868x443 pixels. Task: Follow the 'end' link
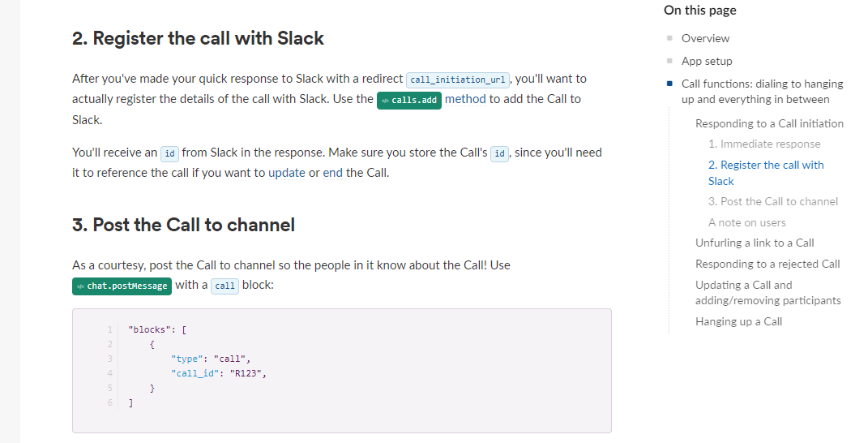(x=332, y=172)
